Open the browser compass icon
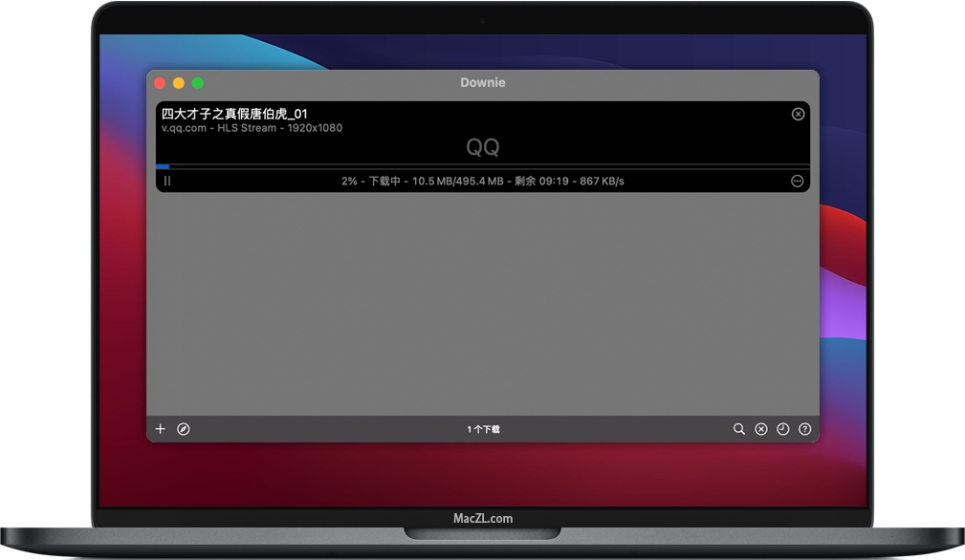 click(184, 429)
